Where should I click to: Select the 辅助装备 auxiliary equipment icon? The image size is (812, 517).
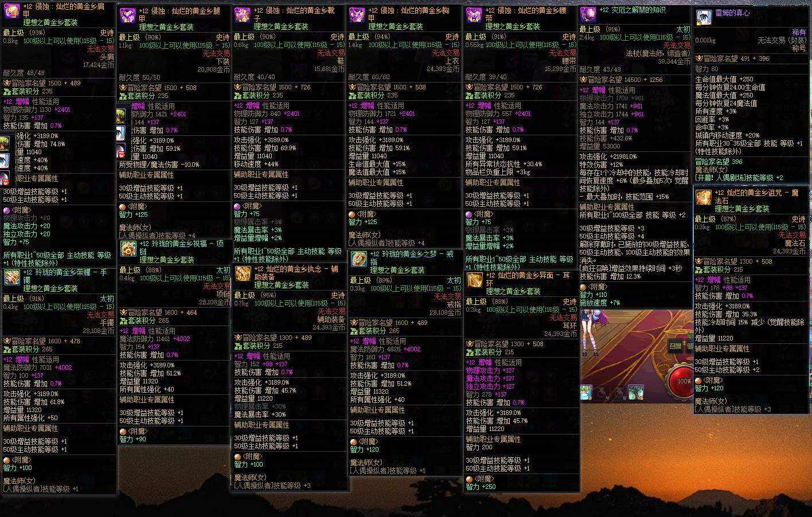[242, 273]
